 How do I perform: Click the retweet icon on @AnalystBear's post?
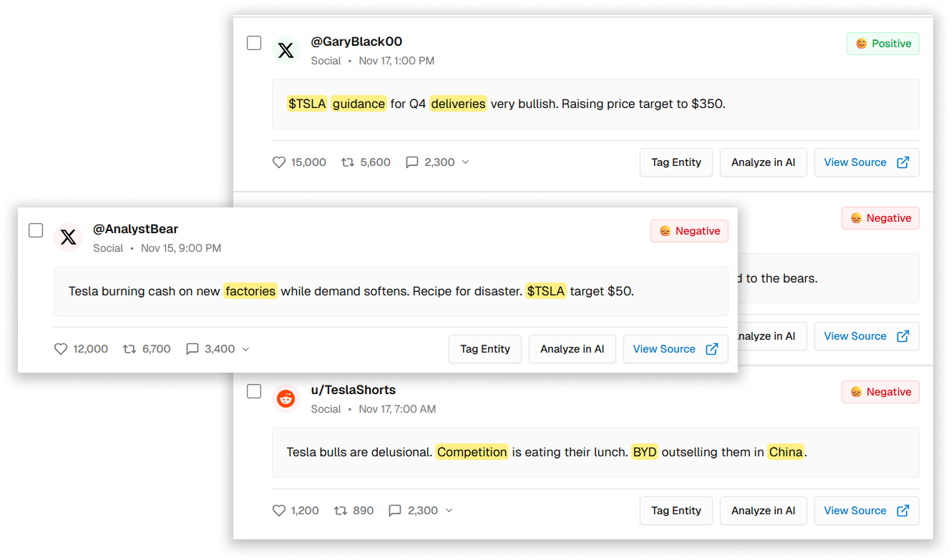point(130,349)
